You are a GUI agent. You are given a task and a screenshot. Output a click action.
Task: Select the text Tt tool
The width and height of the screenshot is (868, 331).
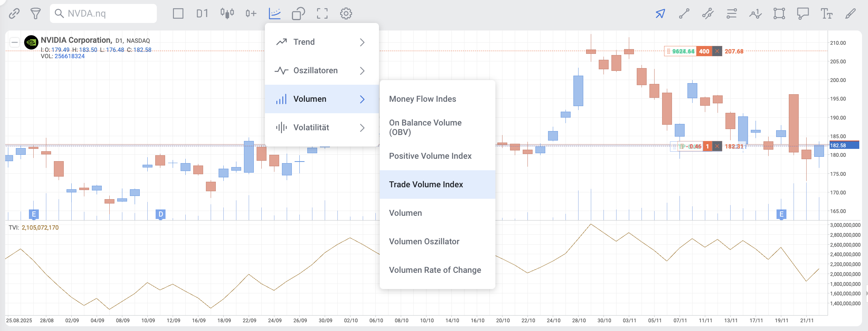[x=826, y=13]
